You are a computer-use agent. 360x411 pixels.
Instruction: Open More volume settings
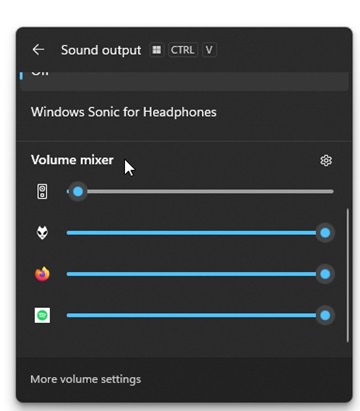click(86, 379)
